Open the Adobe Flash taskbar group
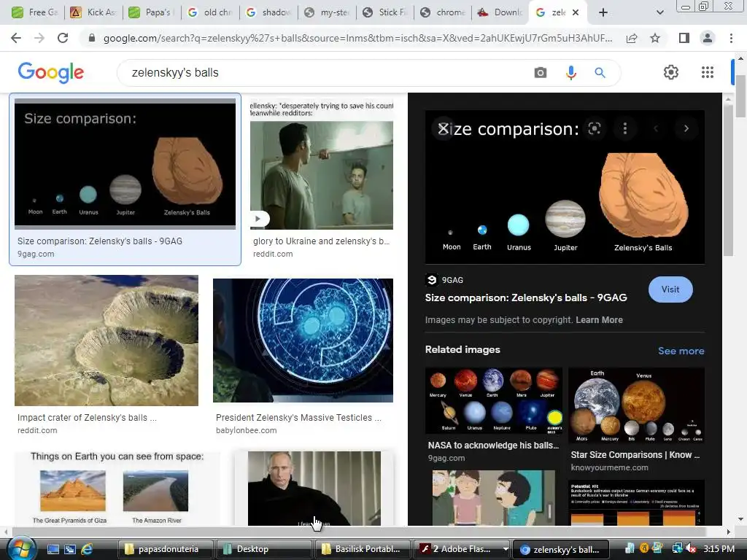The width and height of the screenshot is (747, 560). click(461, 549)
